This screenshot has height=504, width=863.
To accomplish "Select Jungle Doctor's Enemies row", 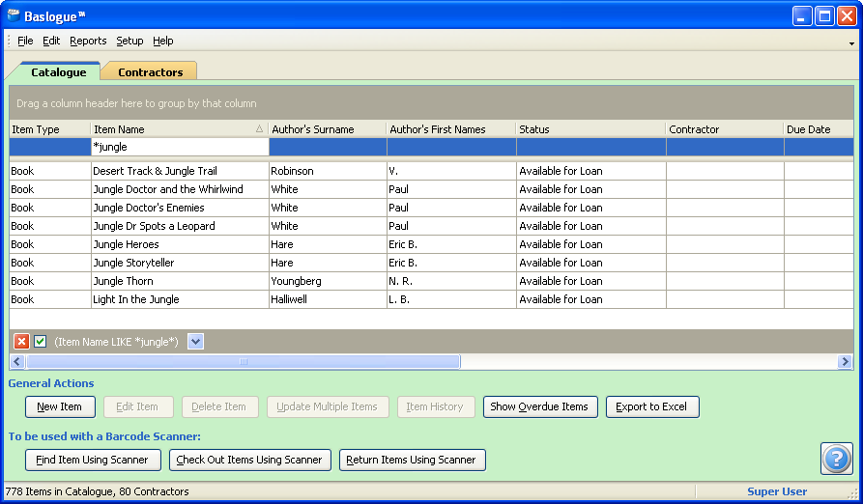I will tap(431, 208).
